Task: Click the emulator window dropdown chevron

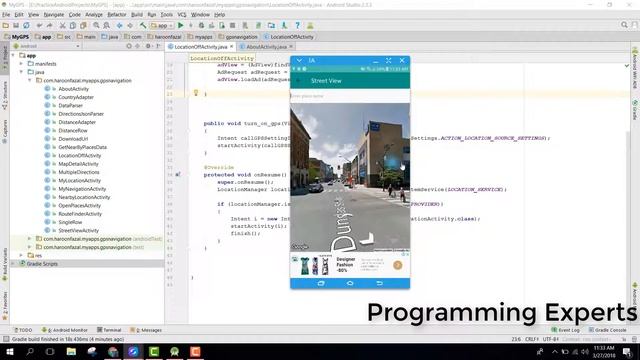Action: click(299, 60)
